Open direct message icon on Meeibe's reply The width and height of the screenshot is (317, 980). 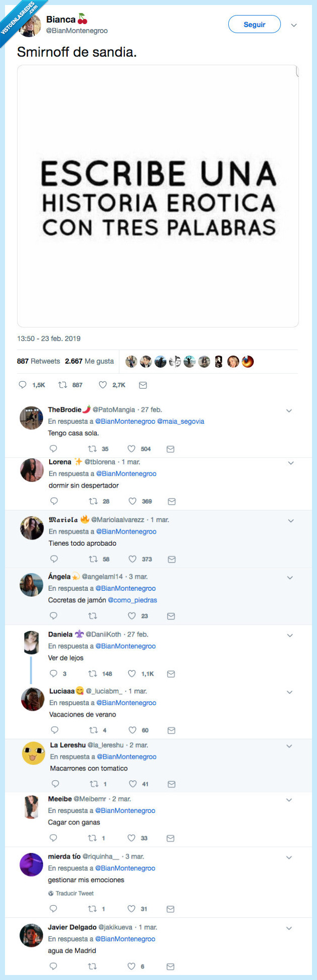170,838
